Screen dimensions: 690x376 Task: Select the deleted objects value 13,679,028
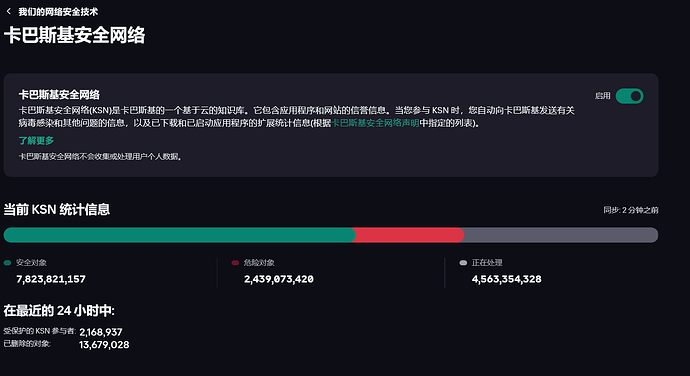[104, 345]
